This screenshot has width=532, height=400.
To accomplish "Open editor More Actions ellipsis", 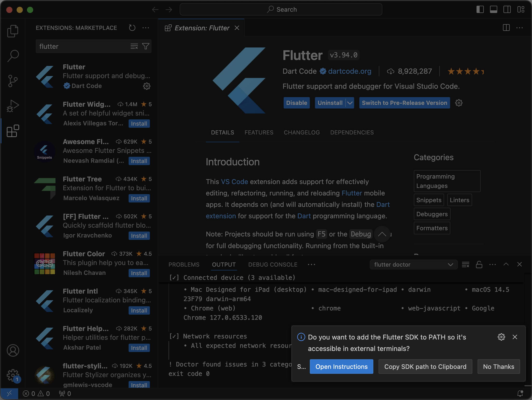I will click(x=520, y=28).
